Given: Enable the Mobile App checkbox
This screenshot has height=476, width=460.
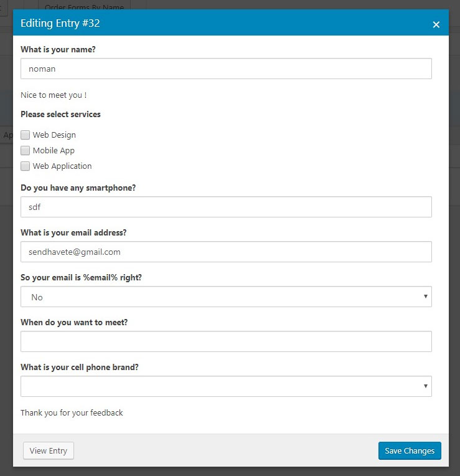Looking at the screenshot, I should click(26, 150).
